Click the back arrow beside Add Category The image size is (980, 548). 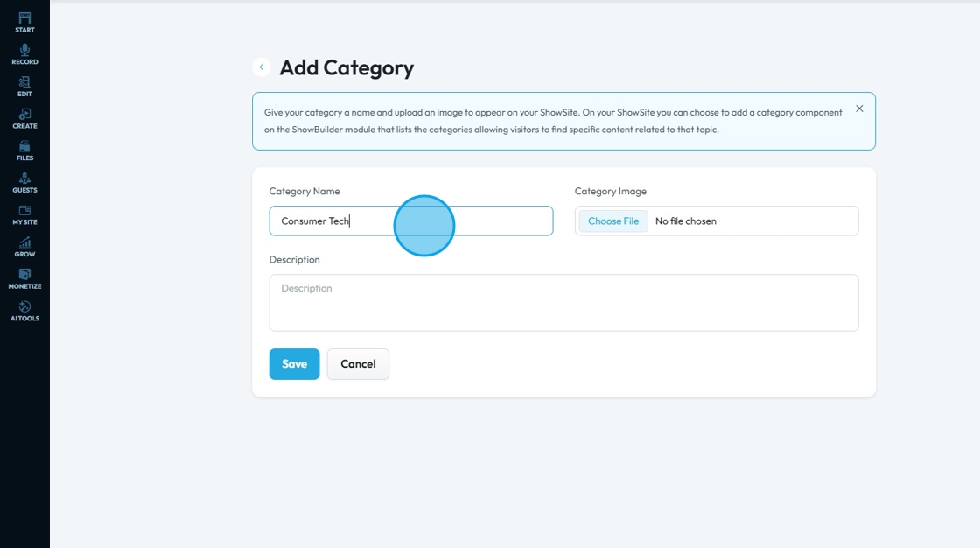coord(261,67)
